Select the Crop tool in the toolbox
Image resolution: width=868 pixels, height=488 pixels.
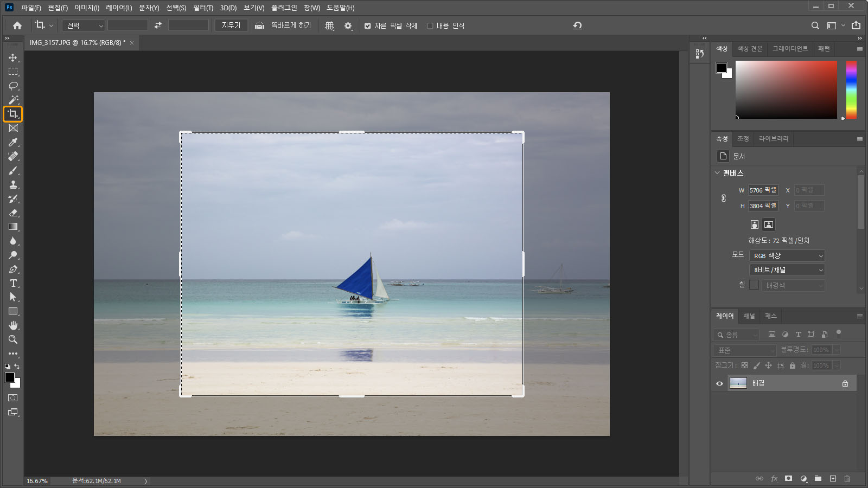coord(13,114)
